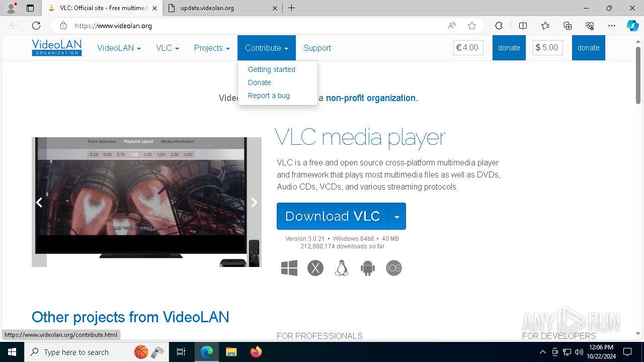Close the VLC Official site tab
644x362 pixels.
154,8
